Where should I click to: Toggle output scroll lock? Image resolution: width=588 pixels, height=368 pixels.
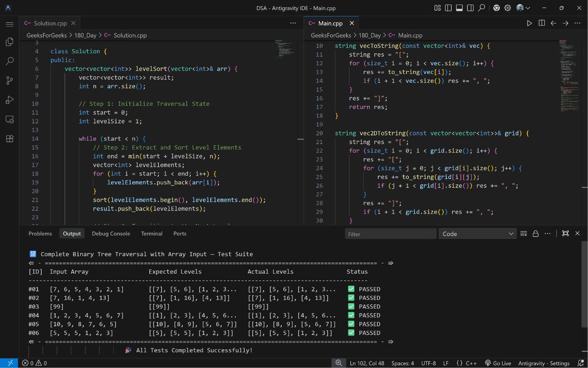(536, 234)
